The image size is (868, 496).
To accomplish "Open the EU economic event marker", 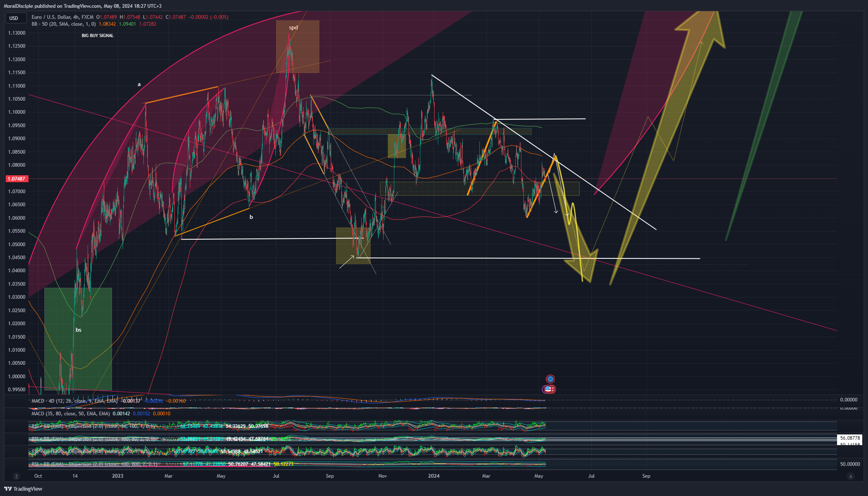I will [550, 379].
